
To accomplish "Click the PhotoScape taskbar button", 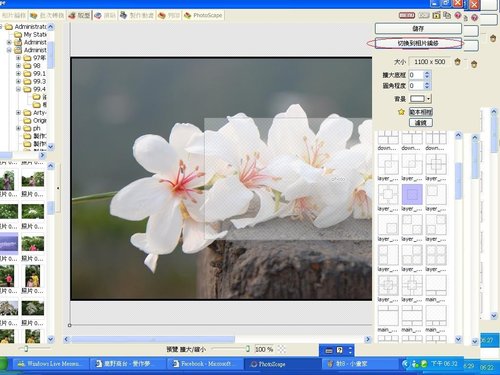I will 283,364.
